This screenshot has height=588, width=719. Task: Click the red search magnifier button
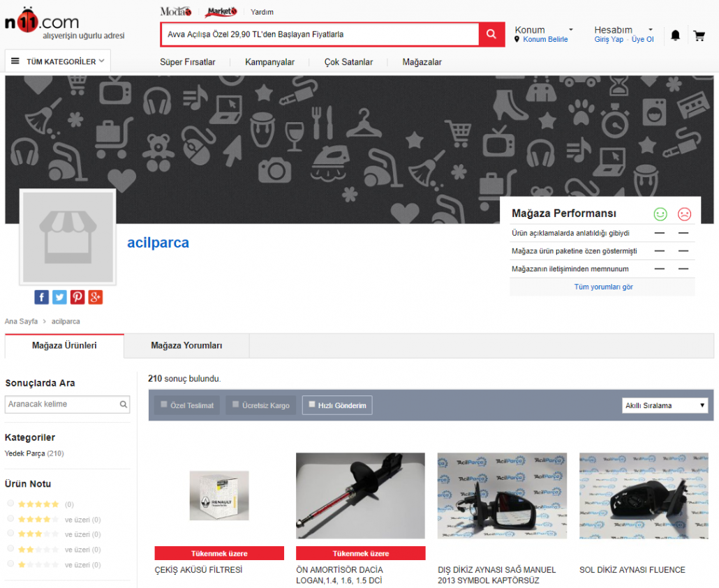(491, 34)
